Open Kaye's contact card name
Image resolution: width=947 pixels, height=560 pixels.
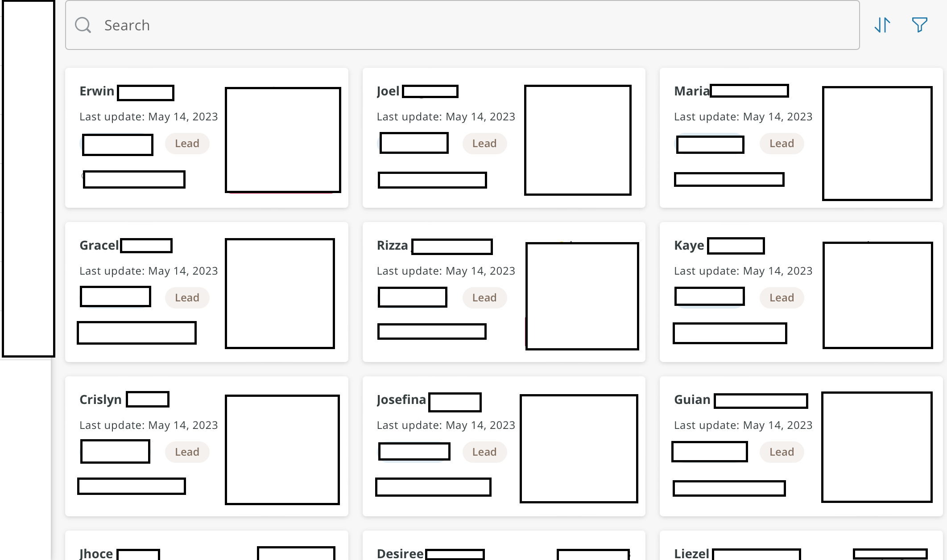[689, 245]
